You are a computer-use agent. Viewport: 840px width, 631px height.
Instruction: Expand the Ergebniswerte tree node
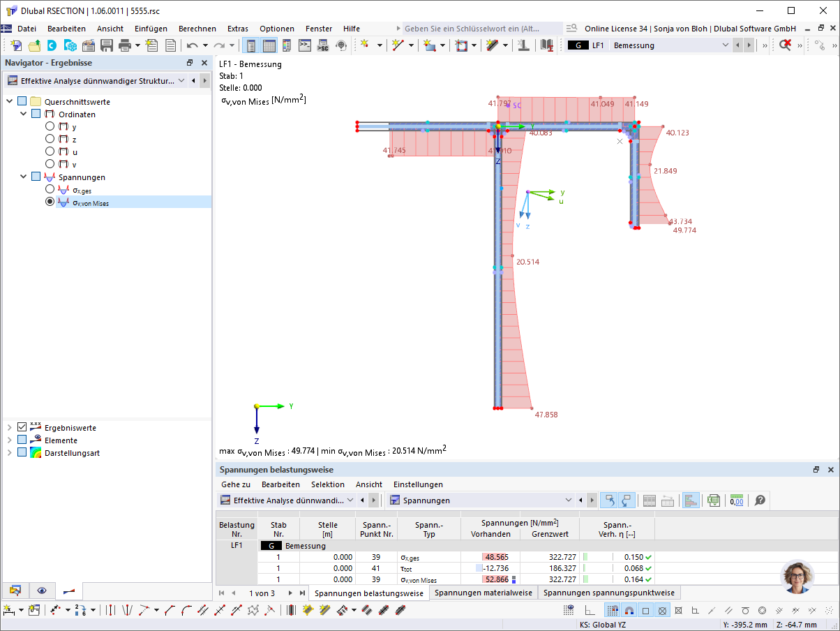(x=10, y=427)
